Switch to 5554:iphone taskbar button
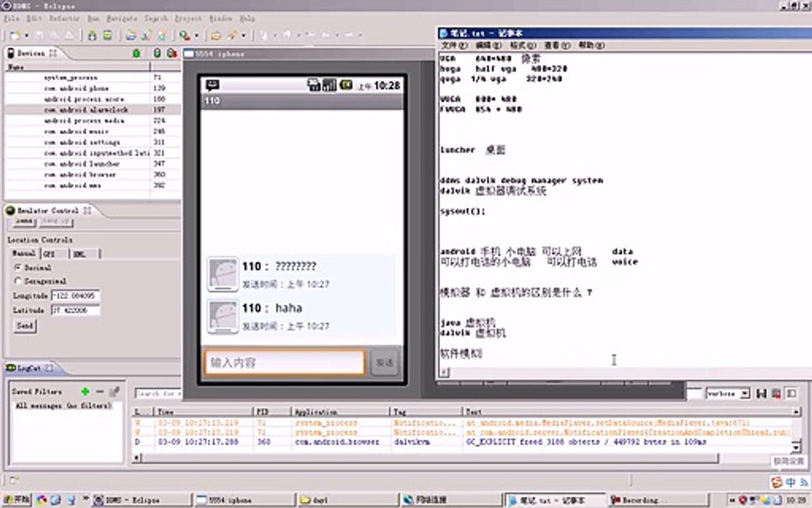Viewport: 812px width, 508px height. tap(245, 500)
